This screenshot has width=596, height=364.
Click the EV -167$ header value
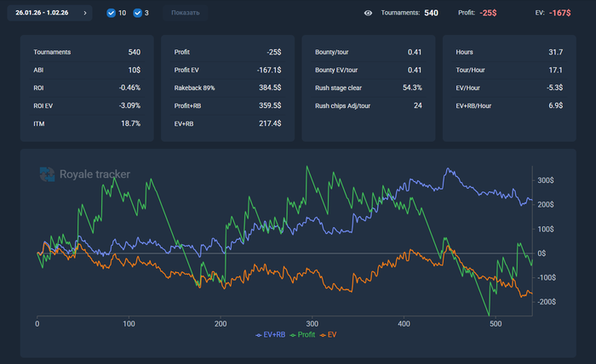pyautogui.click(x=559, y=13)
